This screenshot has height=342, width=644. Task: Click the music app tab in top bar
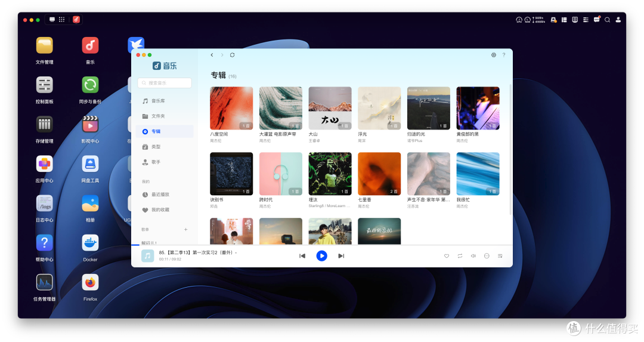[76, 19]
